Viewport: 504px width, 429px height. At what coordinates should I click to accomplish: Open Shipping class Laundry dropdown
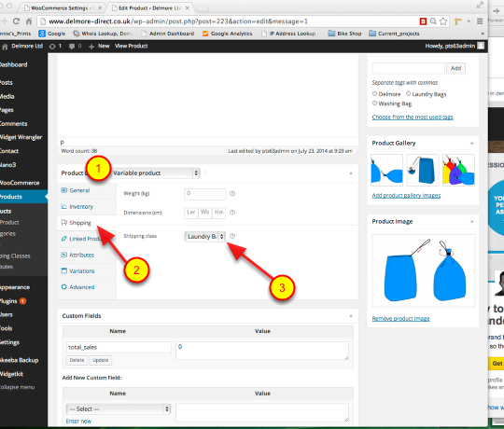tap(204, 237)
